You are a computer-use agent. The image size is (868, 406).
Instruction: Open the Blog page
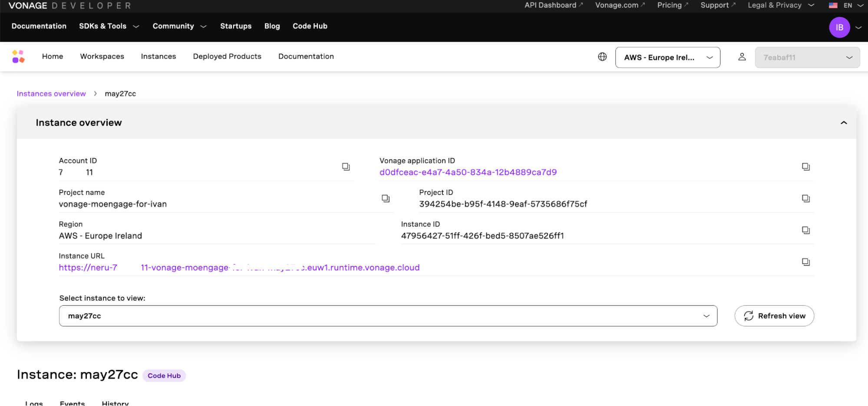(x=272, y=26)
